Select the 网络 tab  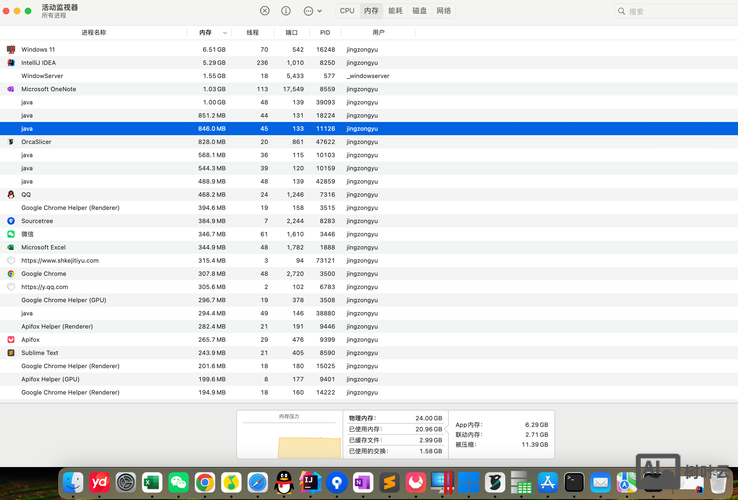pos(444,11)
